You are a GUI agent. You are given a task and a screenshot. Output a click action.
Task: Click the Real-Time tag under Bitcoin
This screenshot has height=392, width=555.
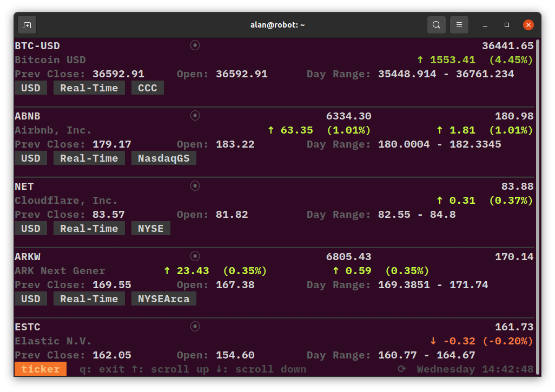[89, 88]
